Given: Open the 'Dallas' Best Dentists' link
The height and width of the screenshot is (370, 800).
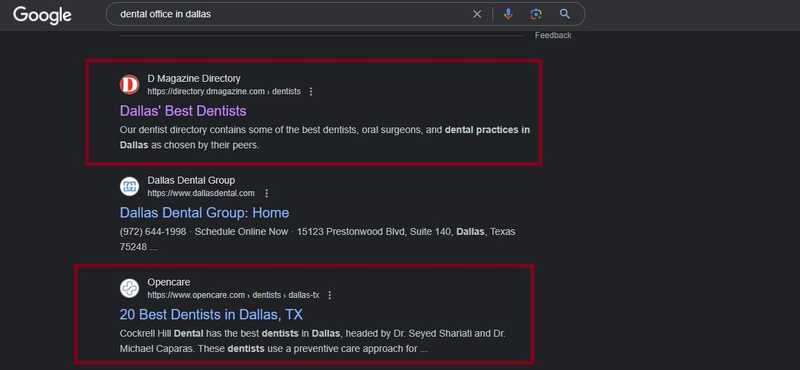Looking at the screenshot, I should 183,111.
